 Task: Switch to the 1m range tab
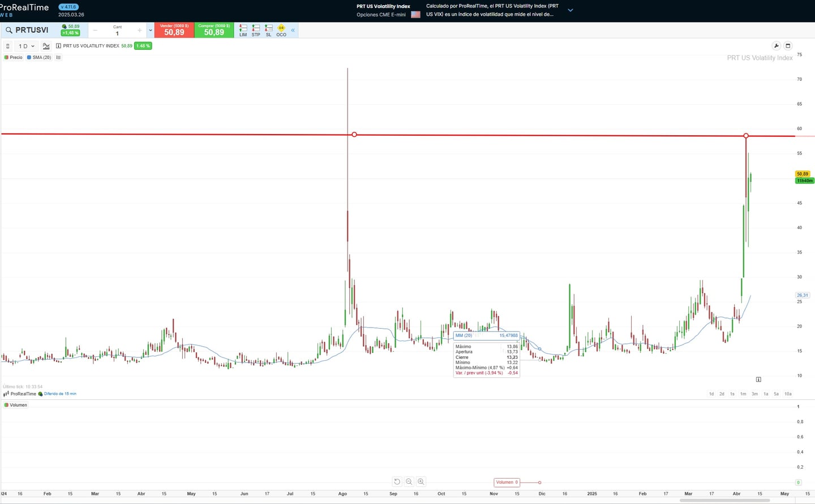pos(743,393)
